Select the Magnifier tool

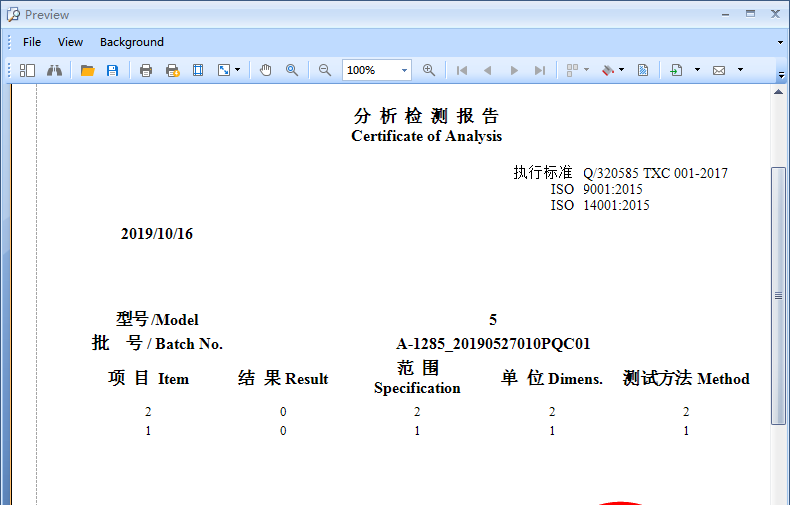pos(292,70)
